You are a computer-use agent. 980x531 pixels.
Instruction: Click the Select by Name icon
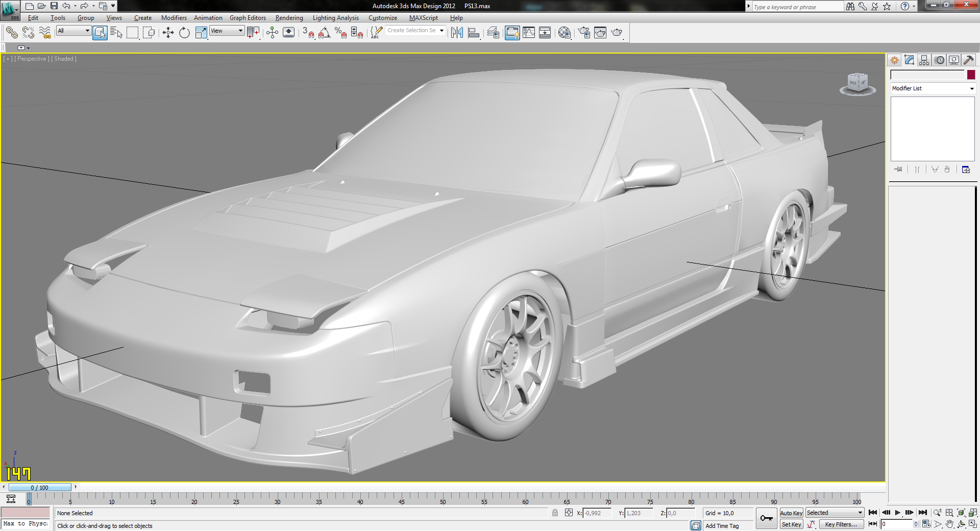[116, 33]
